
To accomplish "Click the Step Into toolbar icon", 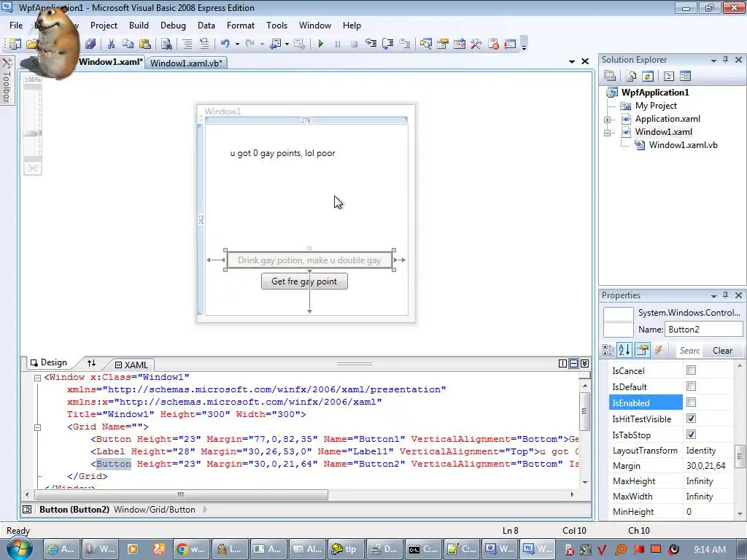I will [371, 44].
